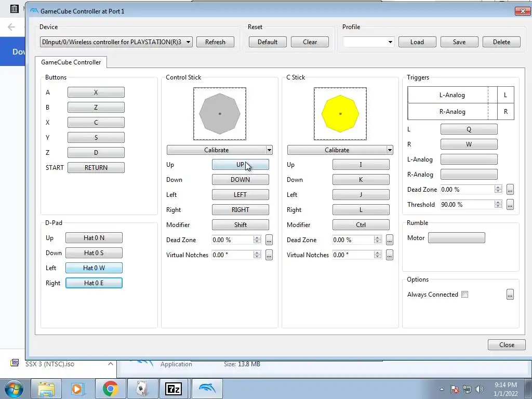
Task: Refresh the device list
Action: (215, 42)
